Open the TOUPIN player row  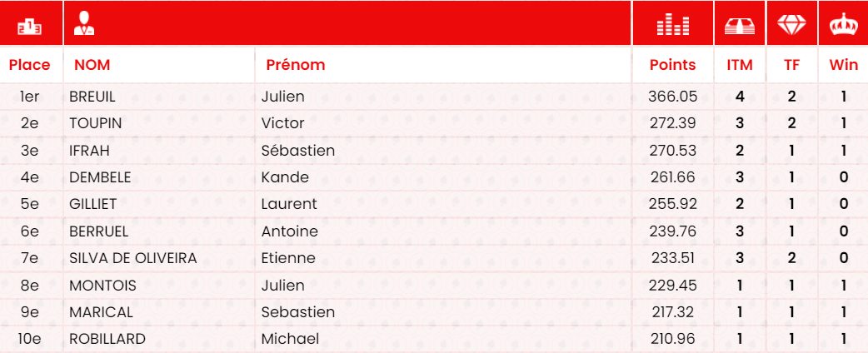click(x=96, y=123)
